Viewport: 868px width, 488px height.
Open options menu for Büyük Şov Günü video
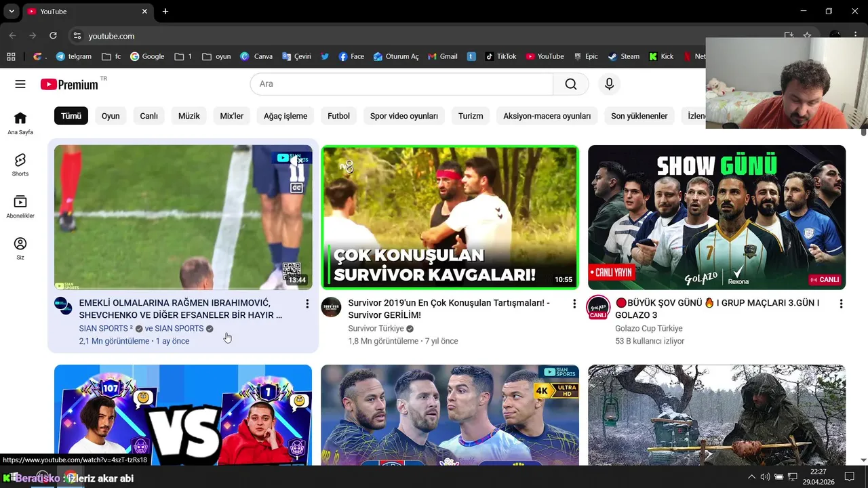tap(842, 304)
